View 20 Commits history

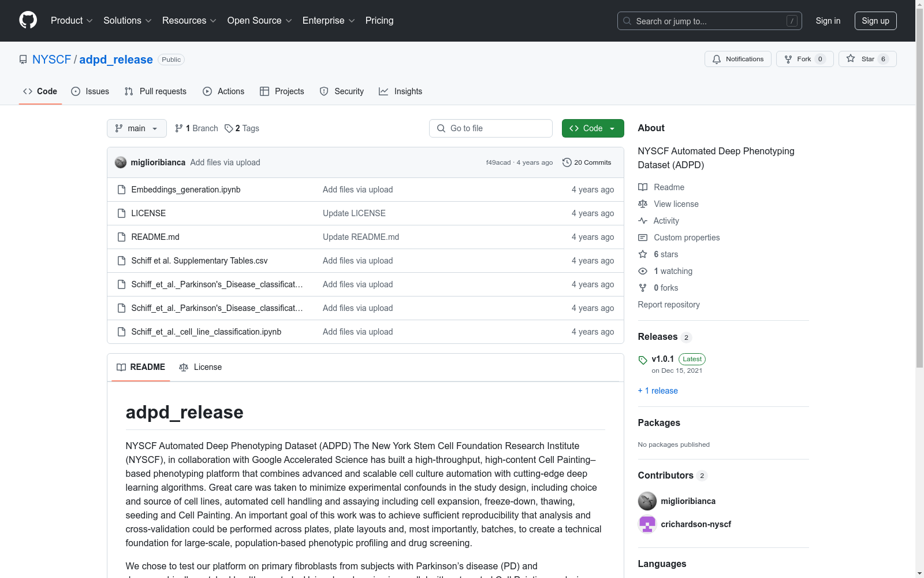(x=587, y=162)
